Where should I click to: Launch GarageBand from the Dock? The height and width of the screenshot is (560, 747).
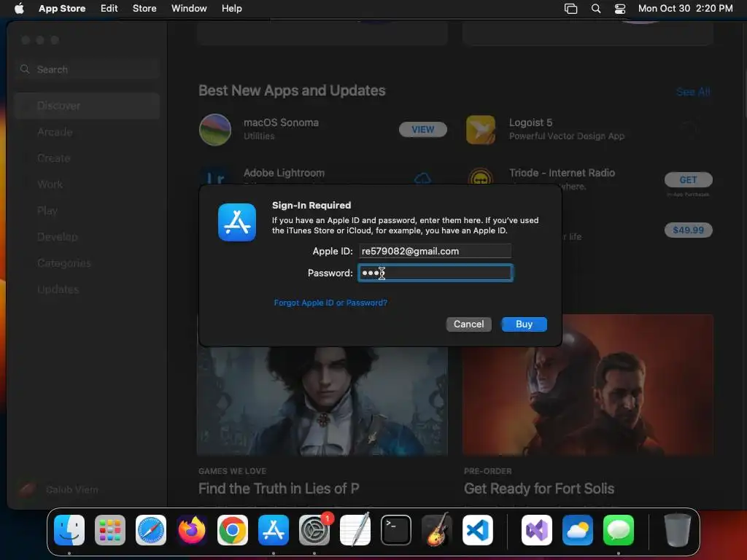point(437,530)
